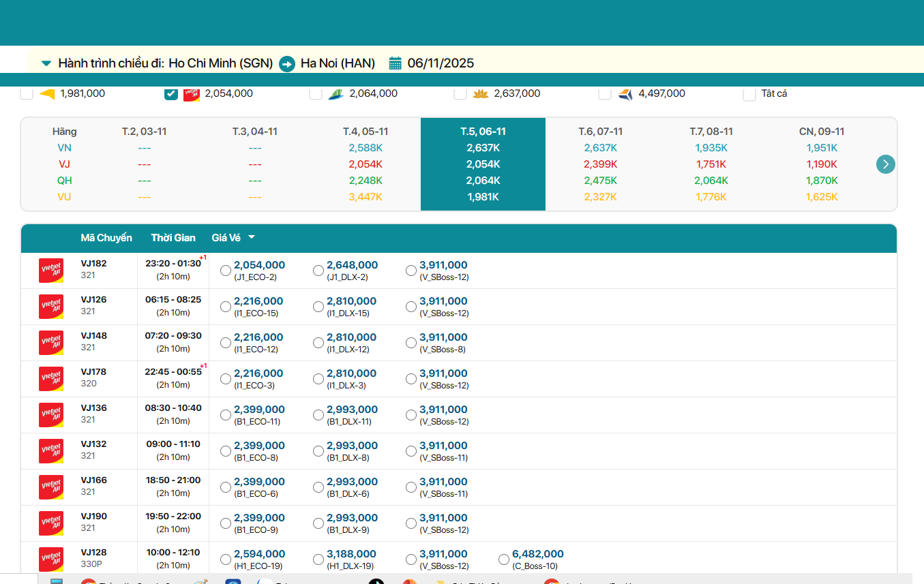Collapse the 'Hành trình chiều đi' section arrow
Image resolution: width=924 pixels, height=584 pixels.
pyautogui.click(x=46, y=63)
